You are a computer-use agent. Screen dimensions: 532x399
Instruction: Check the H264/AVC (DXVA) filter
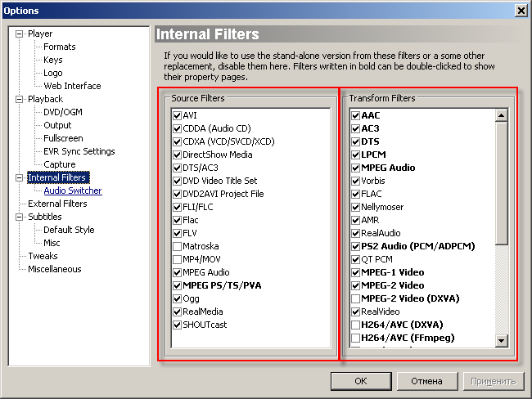pos(355,325)
